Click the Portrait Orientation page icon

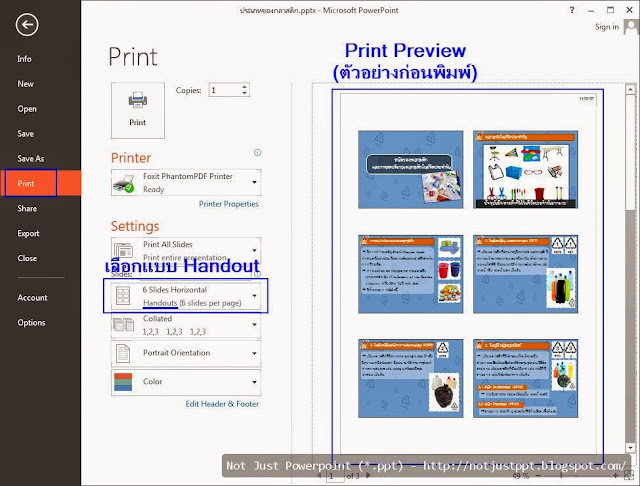point(123,353)
